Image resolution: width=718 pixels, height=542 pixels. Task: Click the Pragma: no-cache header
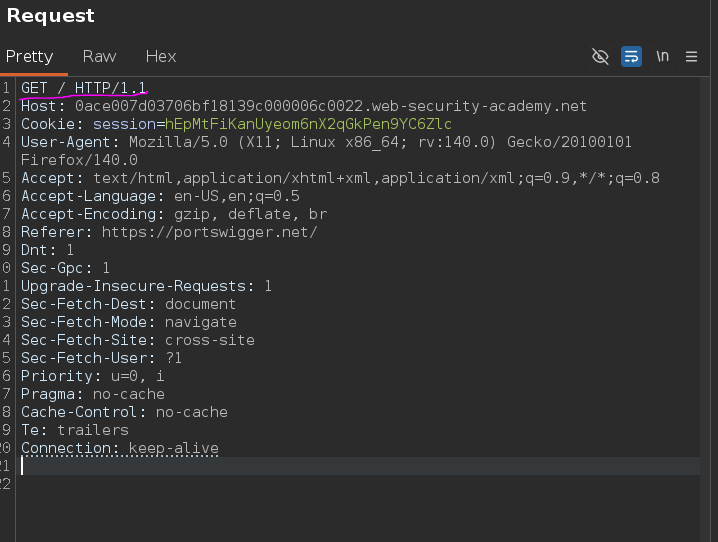92,394
